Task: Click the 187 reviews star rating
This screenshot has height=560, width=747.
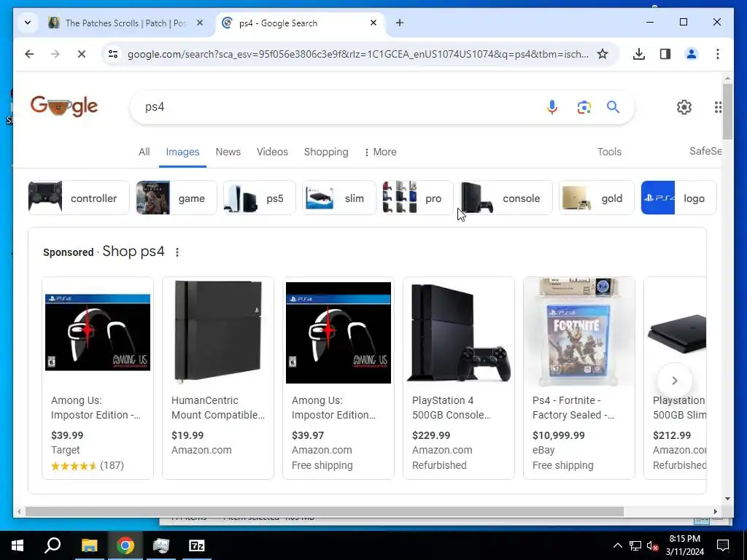Action: (x=88, y=465)
